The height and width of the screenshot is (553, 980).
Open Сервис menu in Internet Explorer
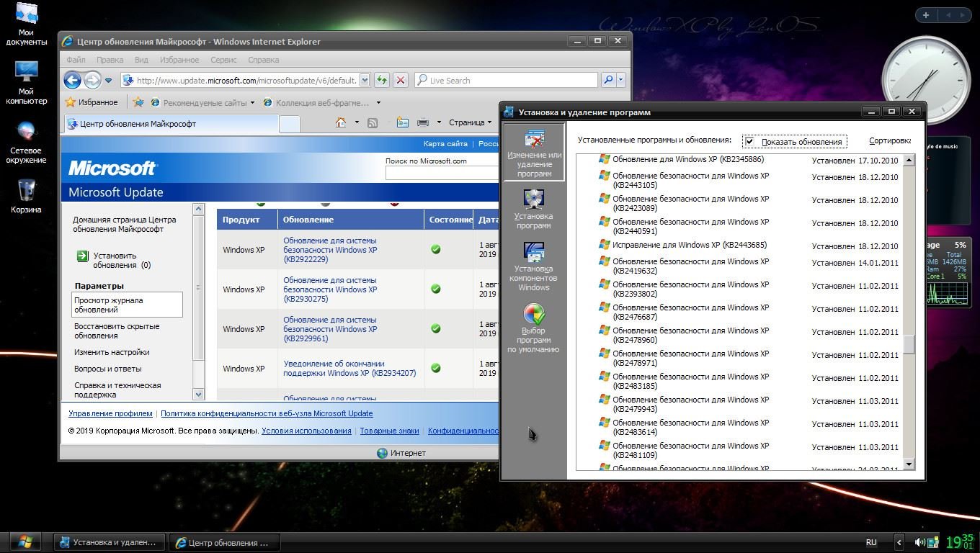pyautogui.click(x=224, y=60)
